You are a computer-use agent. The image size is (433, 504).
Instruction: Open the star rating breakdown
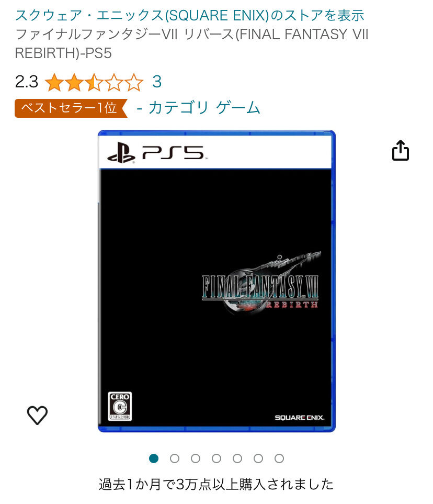coord(94,82)
